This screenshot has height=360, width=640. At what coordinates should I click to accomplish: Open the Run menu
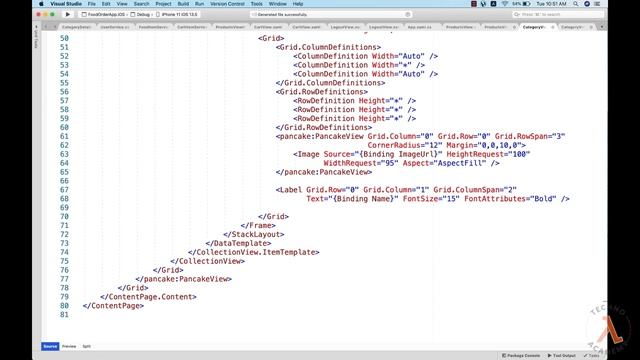point(199,4)
